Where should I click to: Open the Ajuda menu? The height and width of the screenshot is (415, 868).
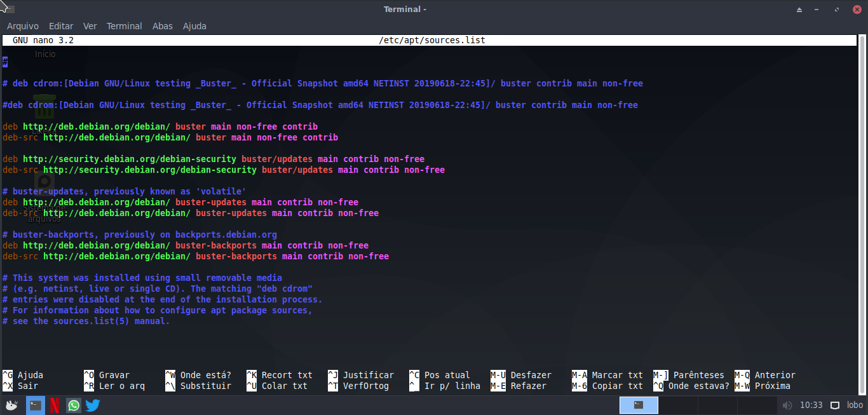pyautogui.click(x=194, y=26)
